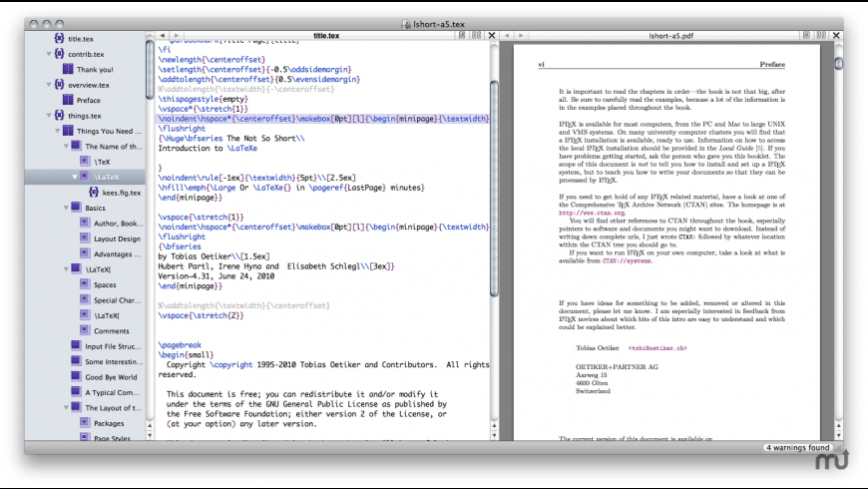Click the Basics section icon
This screenshot has height=489, width=868.
[77, 208]
